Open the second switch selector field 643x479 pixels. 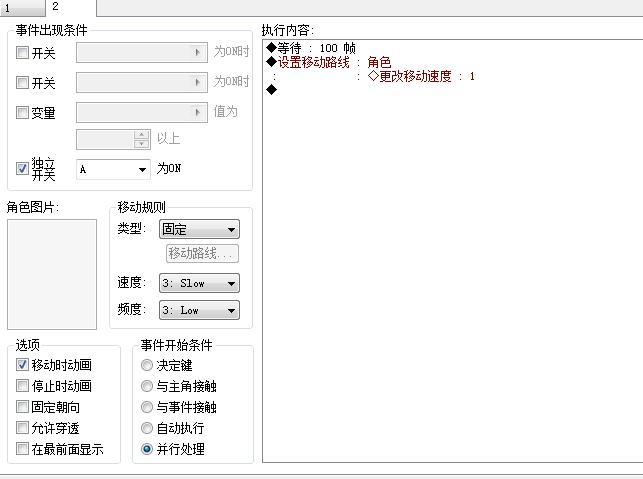(142, 82)
